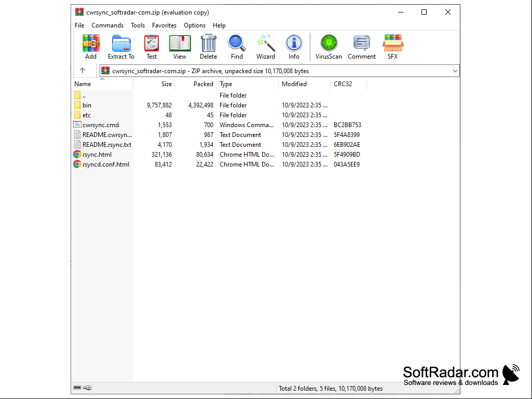This screenshot has width=532, height=399.
Task: Sort by the CRC32 column header
Action: (x=348, y=84)
